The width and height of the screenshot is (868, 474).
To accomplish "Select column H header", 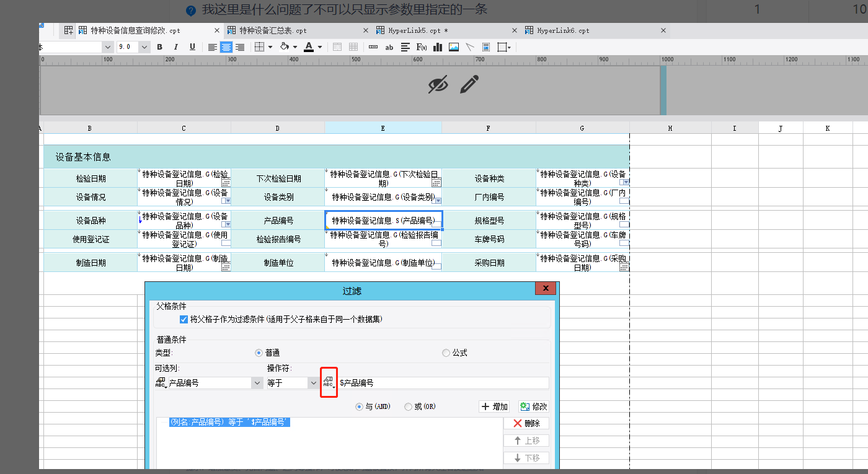I will click(670, 128).
